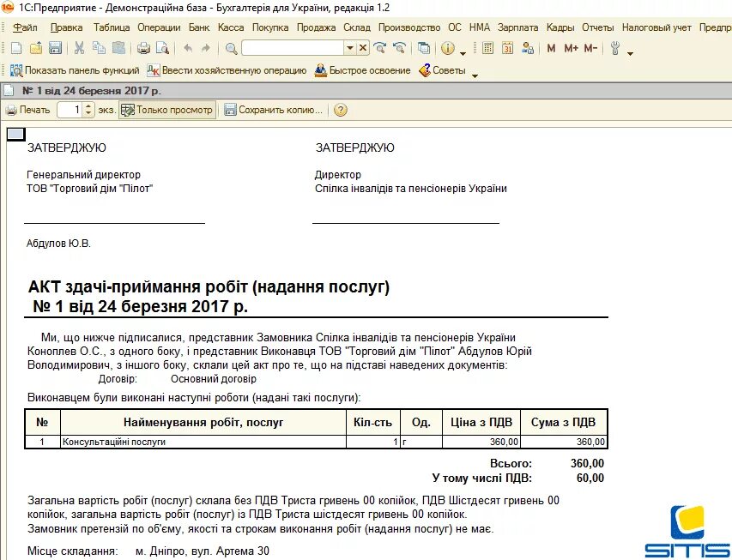Viewport: 732px width, 560px height.
Task: Click the Find next icon
Action: 380,48
